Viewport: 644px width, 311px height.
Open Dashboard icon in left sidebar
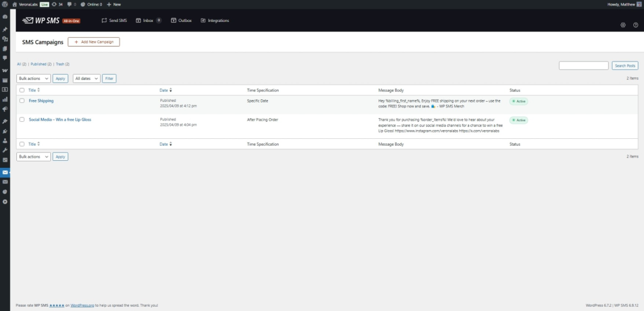point(5,16)
